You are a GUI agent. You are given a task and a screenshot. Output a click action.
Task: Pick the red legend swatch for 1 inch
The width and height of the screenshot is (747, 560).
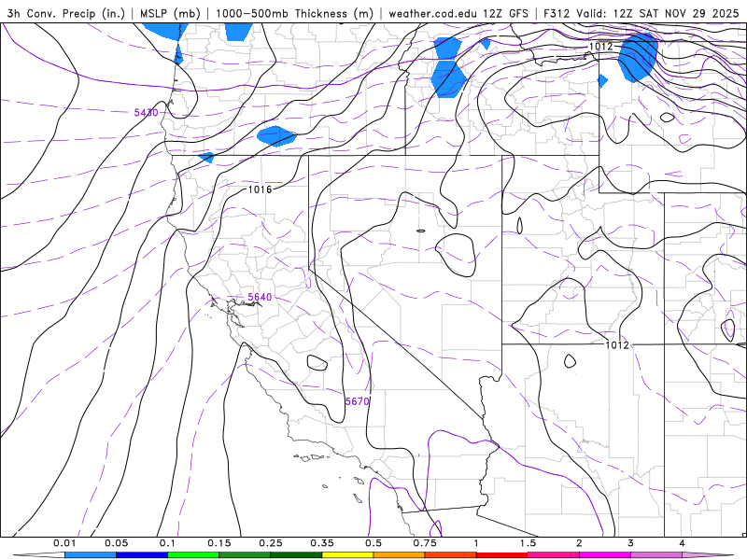pos(502,555)
